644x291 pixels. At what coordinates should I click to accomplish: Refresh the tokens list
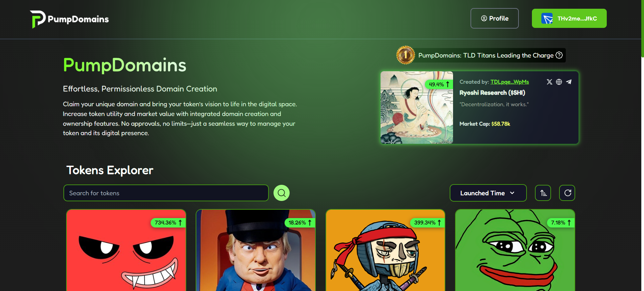567,193
